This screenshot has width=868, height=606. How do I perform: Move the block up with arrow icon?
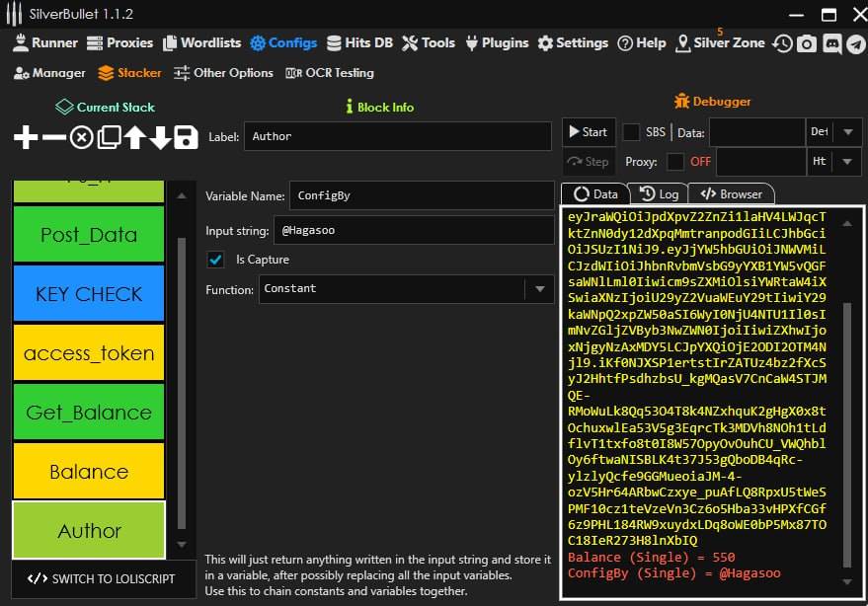pyautogui.click(x=134, y=137)
